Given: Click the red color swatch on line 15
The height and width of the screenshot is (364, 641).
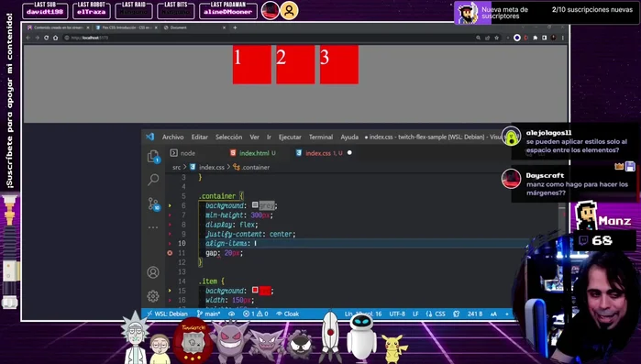Looking at the screenshot, I should click(255, 290).
